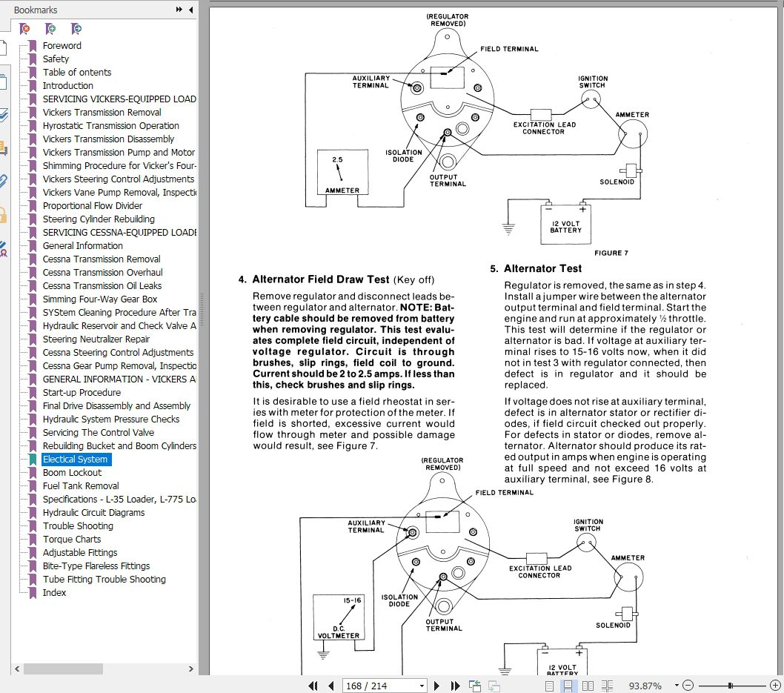The height and width of the screenshot is (693, 784).
Task: Go to the first page
Action: pyautogui.click(x=313, y=686)
